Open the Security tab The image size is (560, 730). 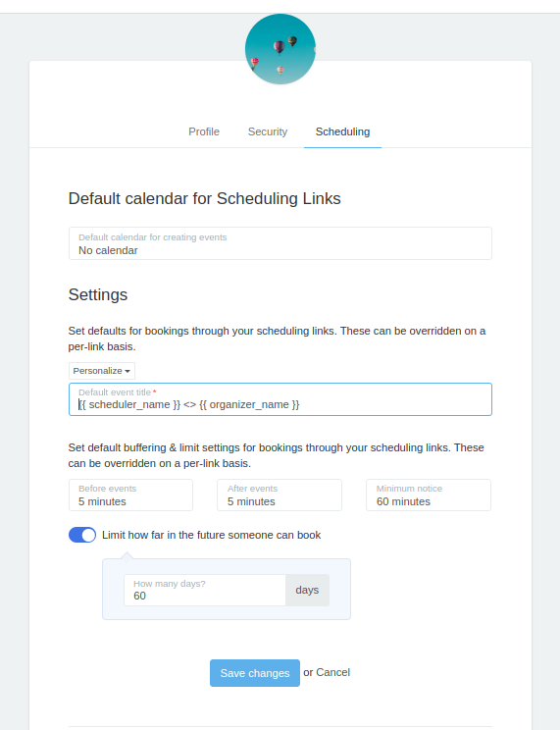tap(268, 131)
